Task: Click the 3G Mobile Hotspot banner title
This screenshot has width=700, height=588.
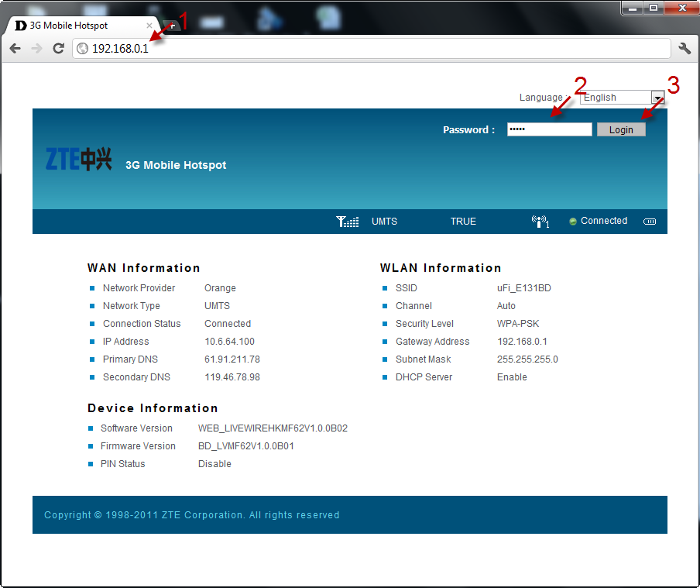Action: (x=176, y=165)
